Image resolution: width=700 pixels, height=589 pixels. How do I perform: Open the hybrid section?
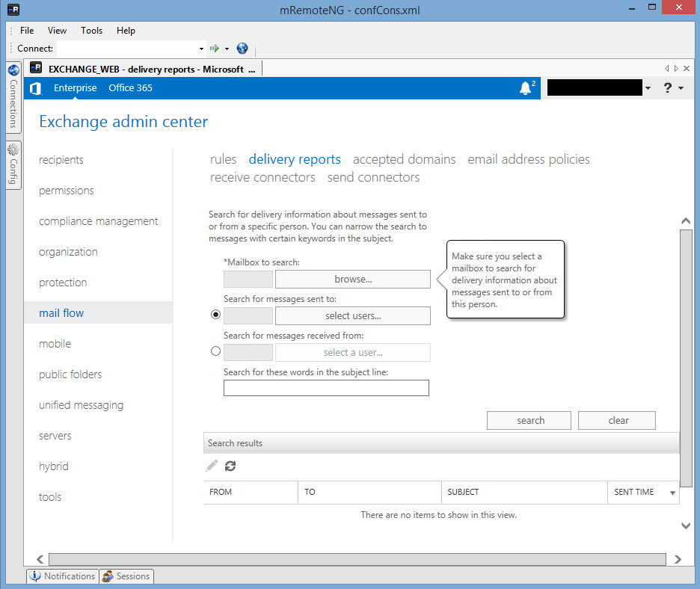[x=54, y=466]
